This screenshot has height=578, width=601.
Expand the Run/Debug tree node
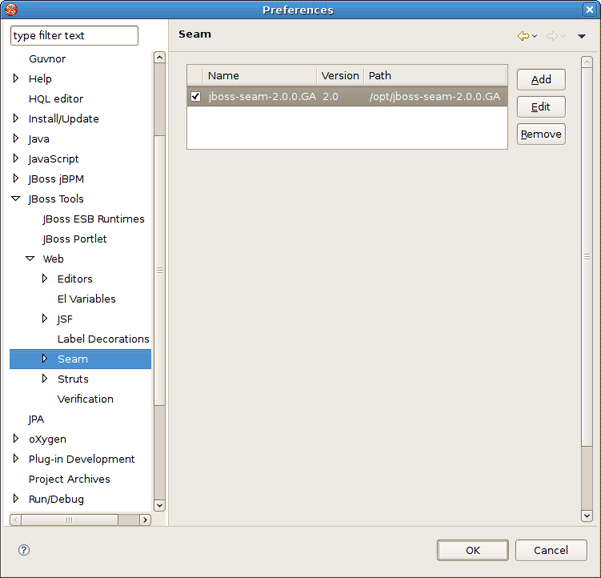click(x=16, y=499)
